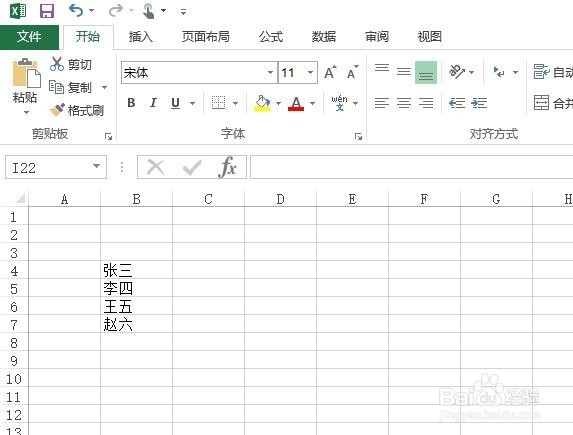
Task: Open the Quick Access Toolbar customize dropdown
Action: 183,12
